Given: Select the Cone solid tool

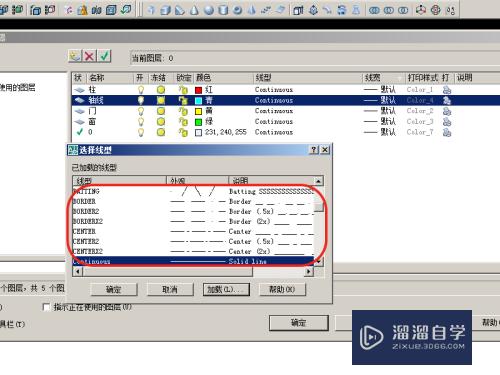Looking at the screenshot, I should (194, 10).
